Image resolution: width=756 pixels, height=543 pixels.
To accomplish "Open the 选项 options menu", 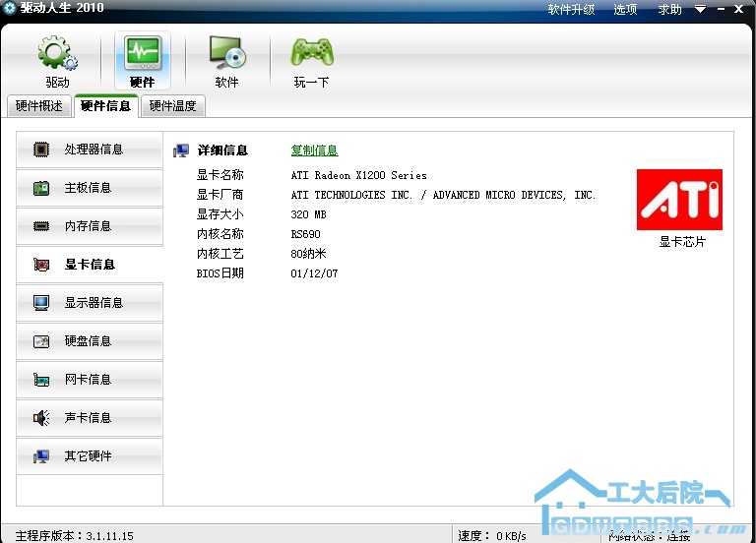I will [x=625, y=10].
